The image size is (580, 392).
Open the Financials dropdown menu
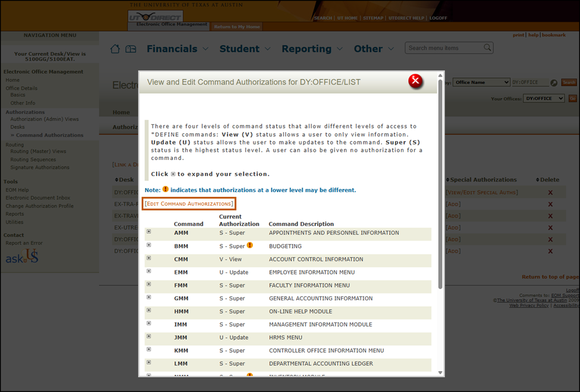pyautogui.click(x=177, y=49)
